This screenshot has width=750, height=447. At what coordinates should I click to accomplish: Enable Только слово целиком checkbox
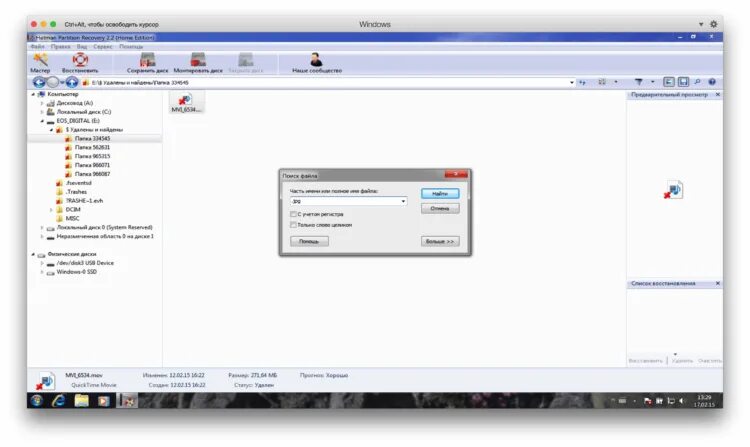point(293,225)
